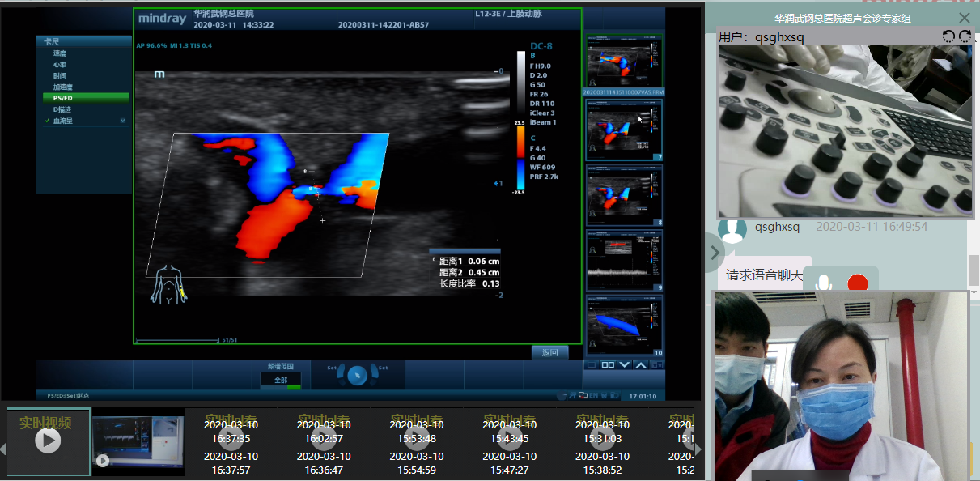Open spectral Doppler thumbnail number 9

point(624,259)
